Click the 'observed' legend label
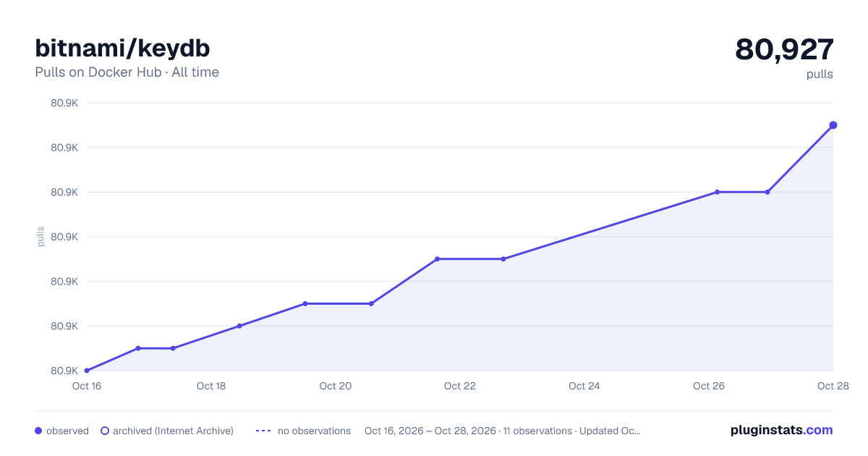 click(67, 431)
